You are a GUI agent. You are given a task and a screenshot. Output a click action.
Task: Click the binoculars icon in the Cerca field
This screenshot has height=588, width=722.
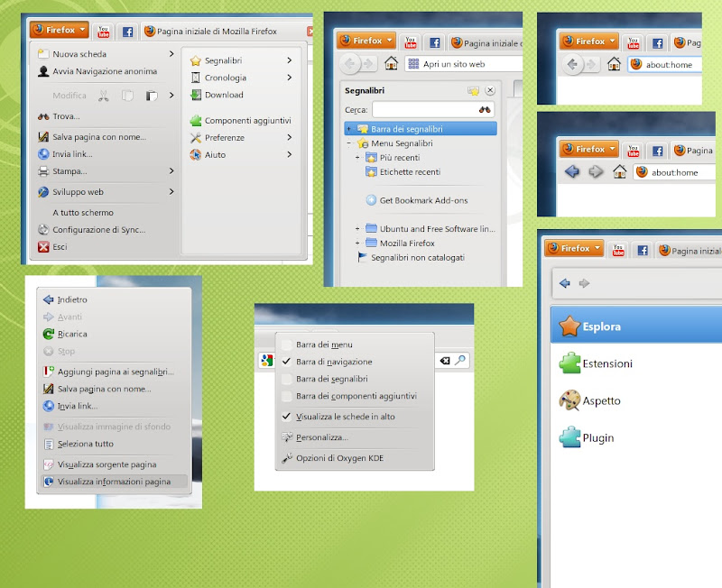click(x=485, y=109)
